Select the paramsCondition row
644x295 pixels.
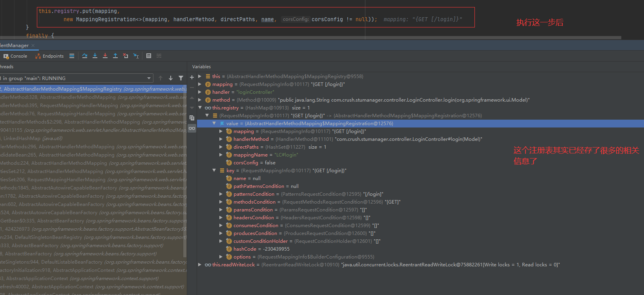pos(420,209)
